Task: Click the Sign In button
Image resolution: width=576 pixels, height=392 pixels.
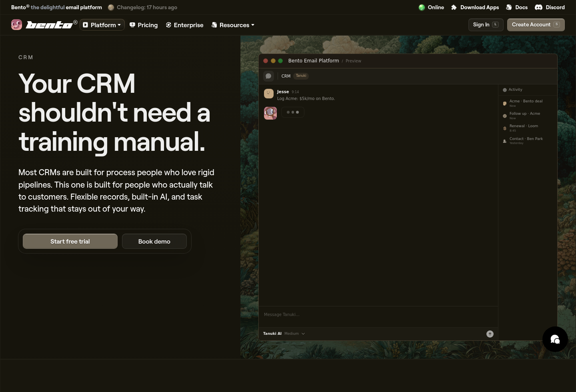Action: point(486,24)
